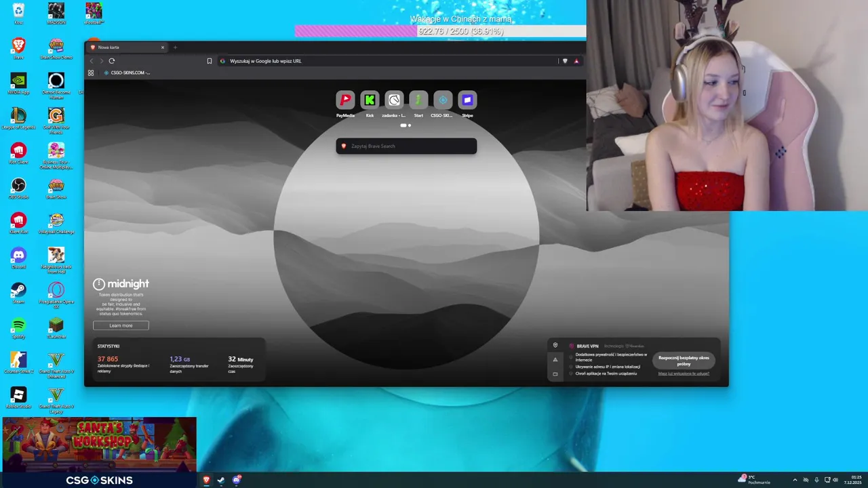Open the CSGO-SKI... shortcut tile
This screenshot has height=488, width=868.
[443, 100]
